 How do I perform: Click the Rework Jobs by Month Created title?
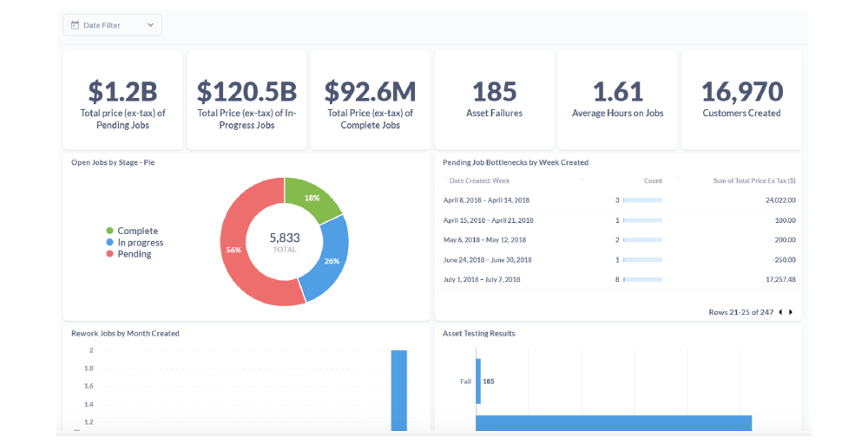coord(125,333)
